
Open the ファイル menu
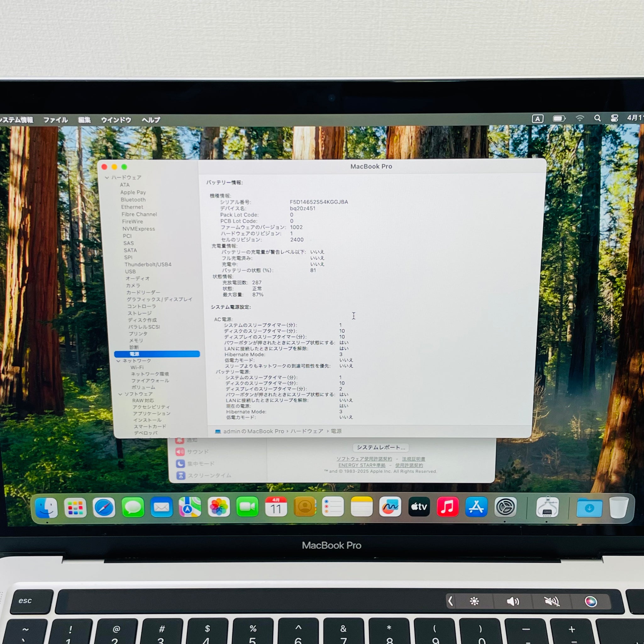tap(55, 120)
